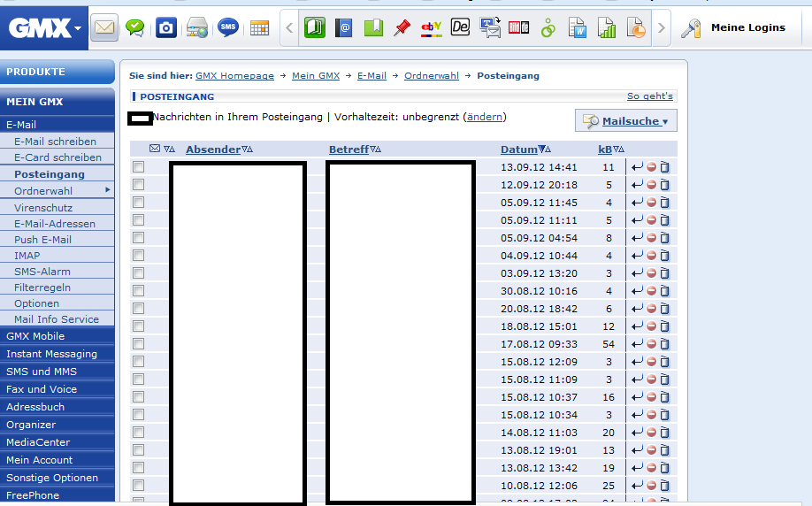Expand the Ordnerwahl submenu arrow
The image size is (812, 506).
point(108,190)
